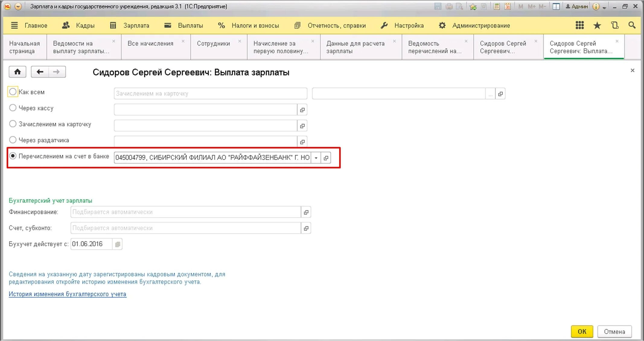644x341 pixels.
Task: Open favorites star in the yellow toolbar
Action: (x=597, y=26)
